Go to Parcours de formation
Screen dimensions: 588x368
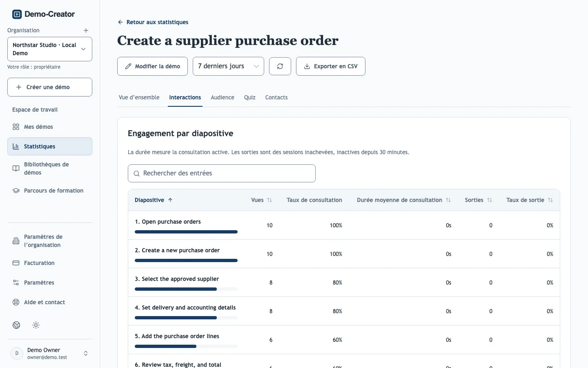pos(50,191)
